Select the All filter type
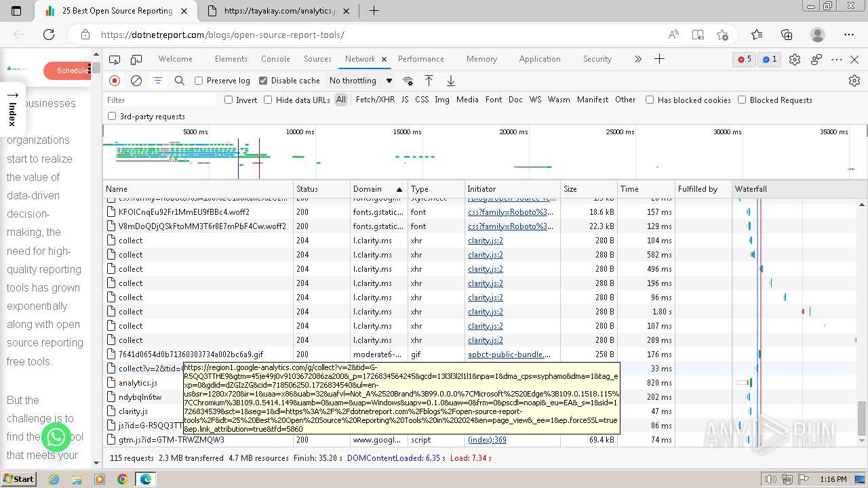 point(340,100)
